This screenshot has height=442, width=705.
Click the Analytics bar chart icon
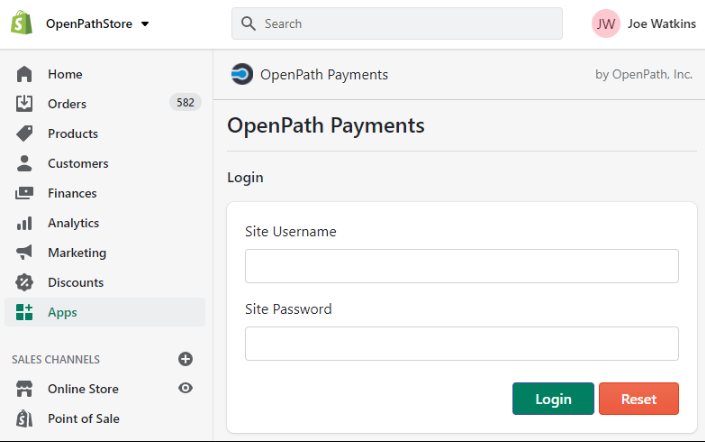tap(24, 223)
